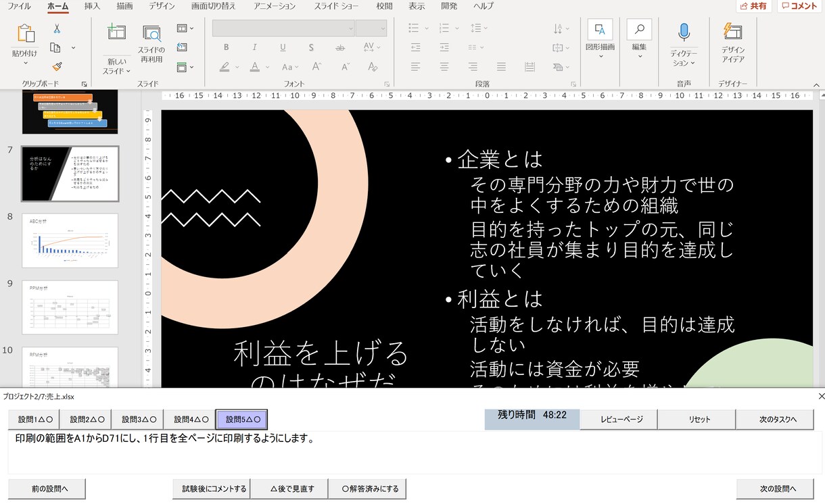Viewport: 825px width, 504px height.
Task: Select the Format Painter brush icon
Action: click(x=57, y=66)
